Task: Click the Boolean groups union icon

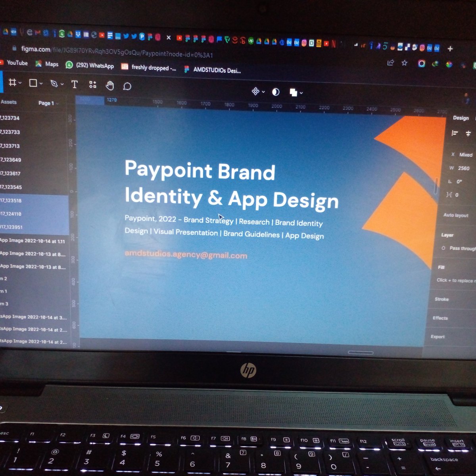Action: pyautogui.click(x=294, y=92)
